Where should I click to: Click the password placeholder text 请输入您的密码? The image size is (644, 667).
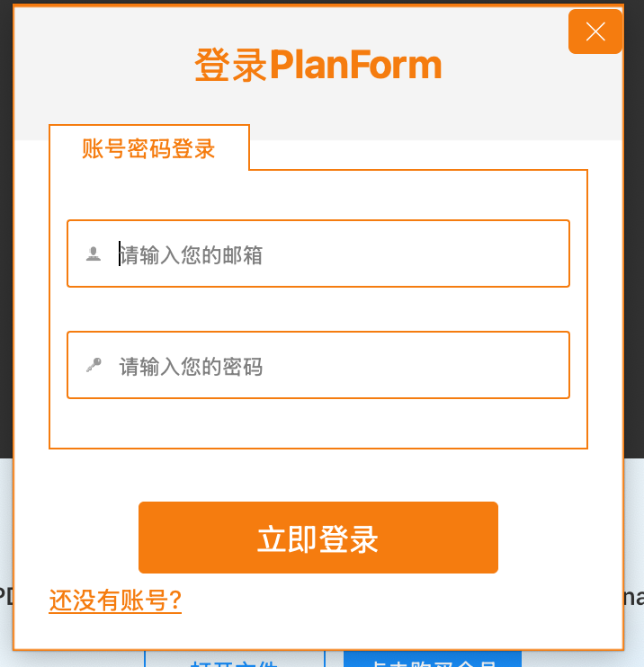[191, 366]
